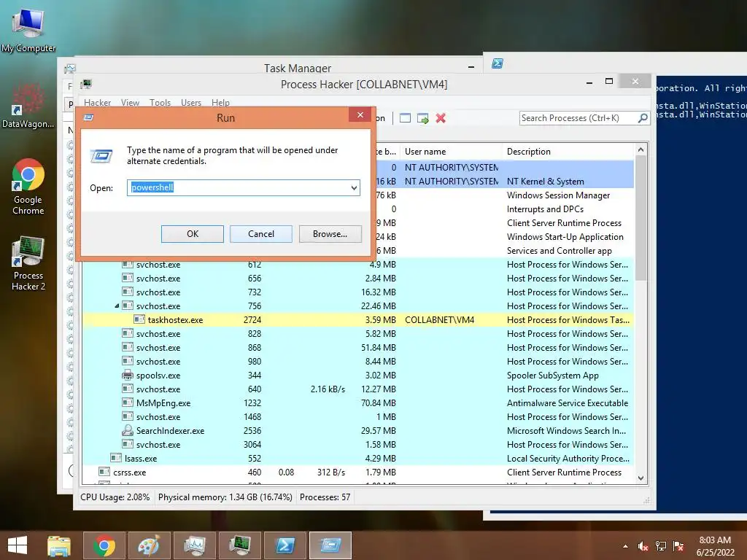Viewport: 747px width, 560px height.
Task: Click the red X terminate toolbar icon
Action: pyautogui.click(x=441, y=118)
